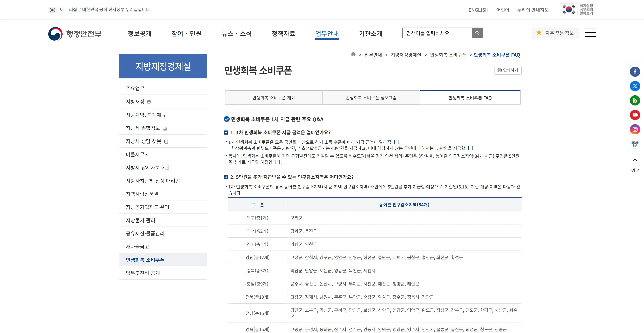644x333 pixels.
Task: Share page on Facebook
Action: 635,72
